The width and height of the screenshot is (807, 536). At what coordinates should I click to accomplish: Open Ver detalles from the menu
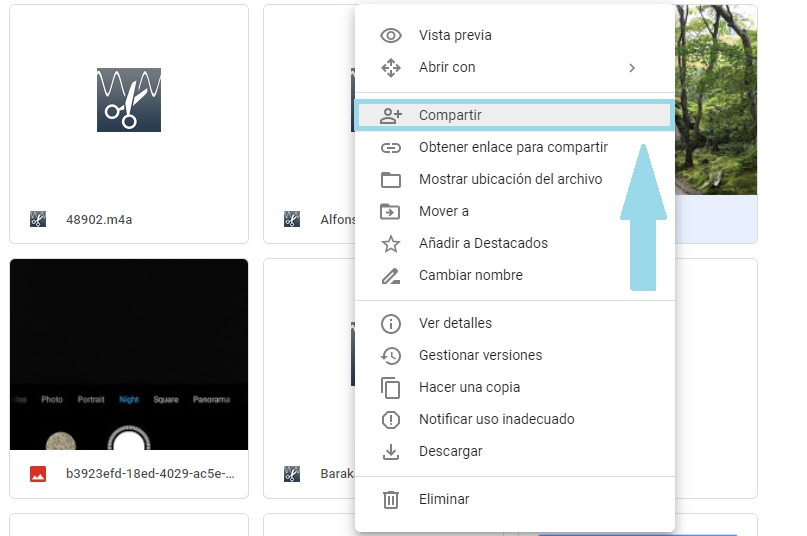[x=515, y=324]
